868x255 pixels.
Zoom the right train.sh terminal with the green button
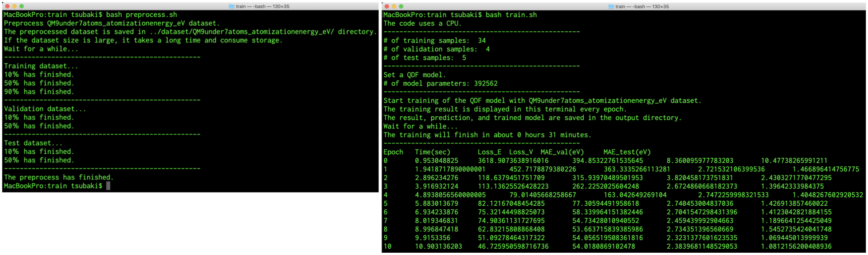401,6
